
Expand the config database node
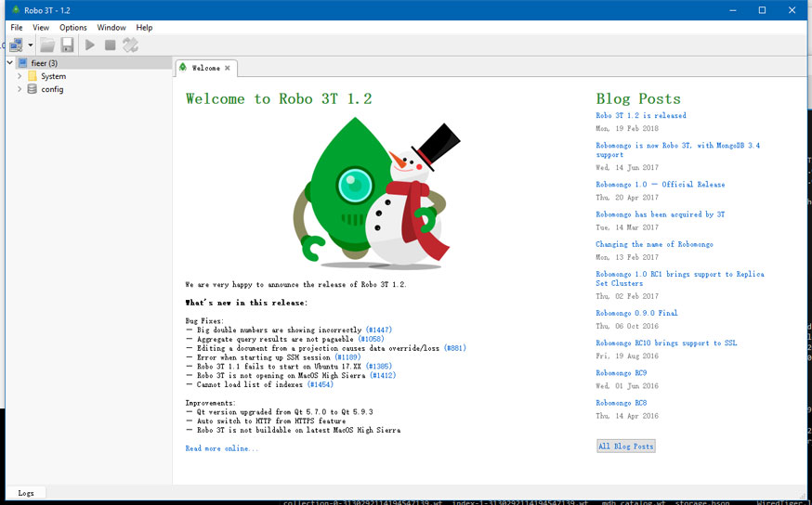(20, 89)
